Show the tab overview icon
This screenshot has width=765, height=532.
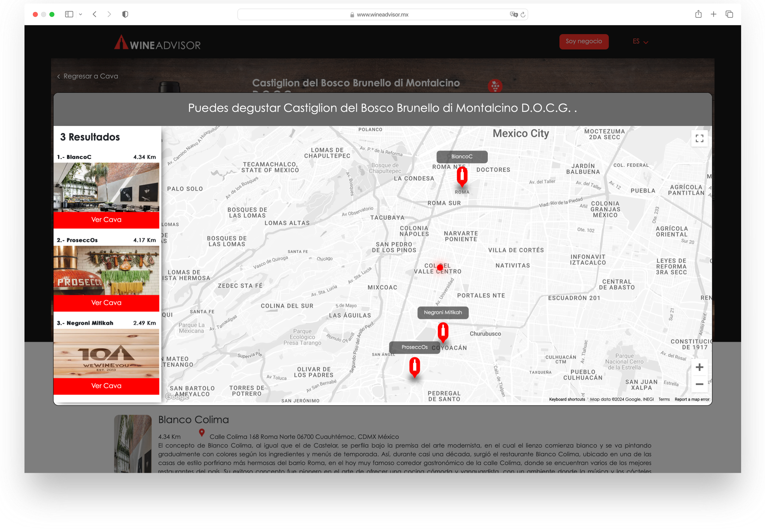(x=729, y=14)
